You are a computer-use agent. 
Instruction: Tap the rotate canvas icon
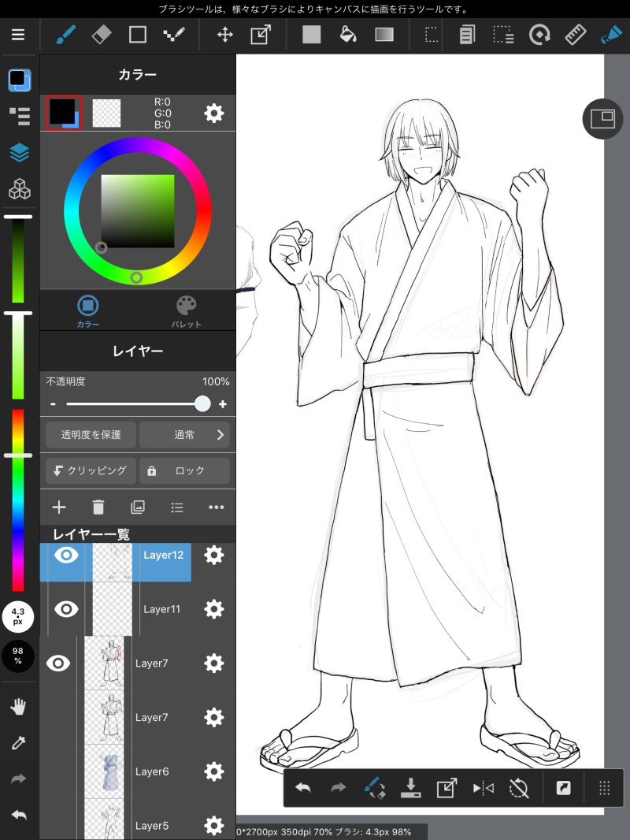(x=539, y=35)
